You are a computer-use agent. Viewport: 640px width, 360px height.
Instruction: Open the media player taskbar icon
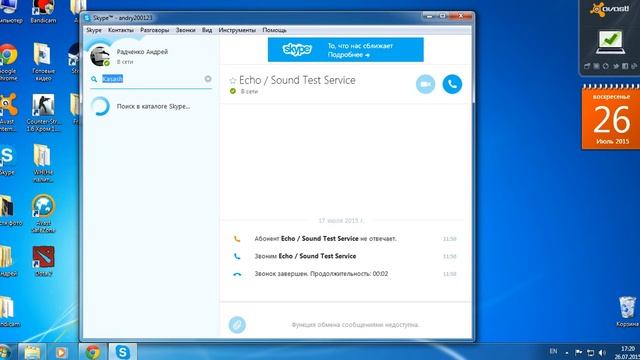click(x=62, y=352)
